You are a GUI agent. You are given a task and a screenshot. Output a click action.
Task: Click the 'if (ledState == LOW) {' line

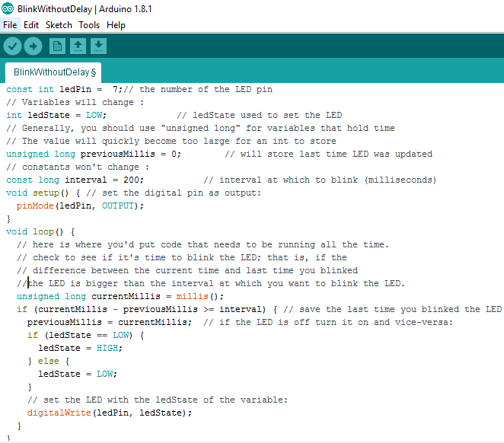[x=86, y=335]
